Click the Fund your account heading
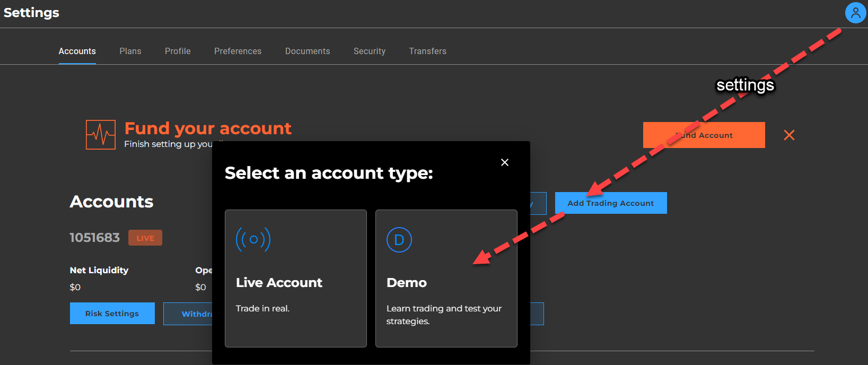Viewport: 868px width, 365px height. coord(208,128)
